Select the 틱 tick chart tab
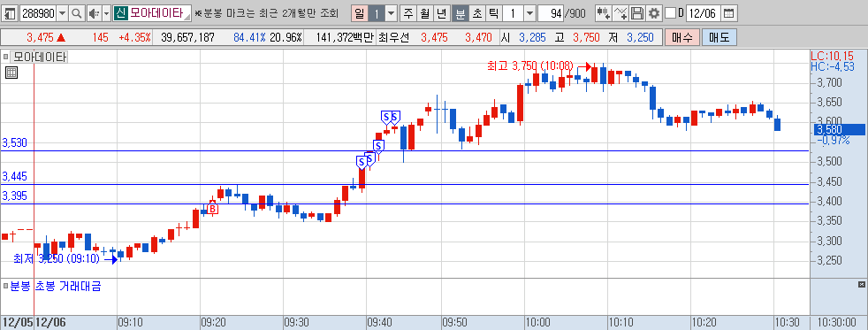The height and width of the screenshot is (330, 868). [x=494, y=12]
